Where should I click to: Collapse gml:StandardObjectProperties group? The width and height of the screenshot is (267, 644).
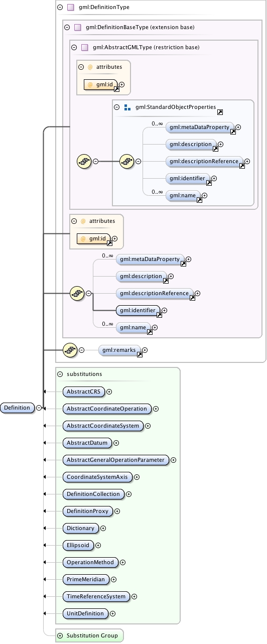[x=116, y=107]
